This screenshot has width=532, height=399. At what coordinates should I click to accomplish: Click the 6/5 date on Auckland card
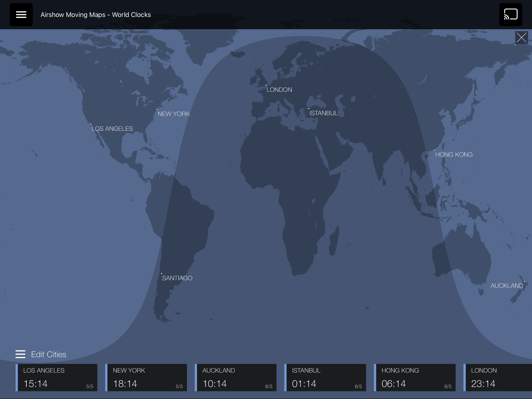(269, 387)
